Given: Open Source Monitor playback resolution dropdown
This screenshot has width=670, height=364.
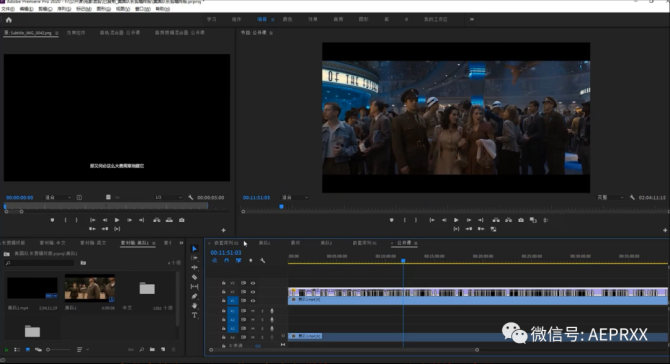Looking at the screenshot, I should click(x=168, y=197).
